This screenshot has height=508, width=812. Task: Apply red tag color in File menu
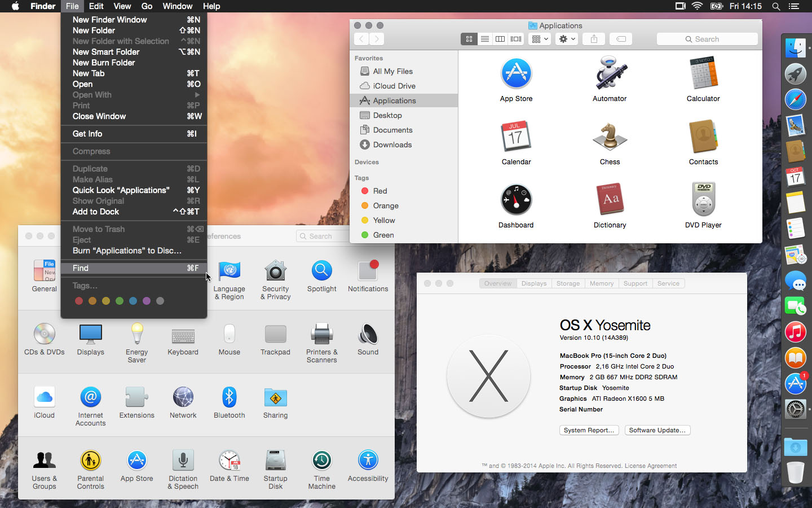(79, 301)
